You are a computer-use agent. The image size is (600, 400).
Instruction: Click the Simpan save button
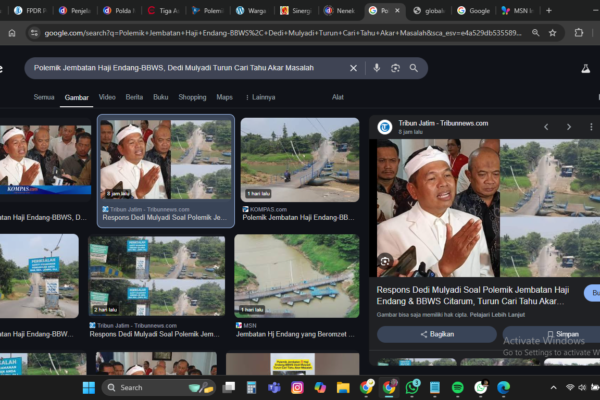click(x=551, y=334)
